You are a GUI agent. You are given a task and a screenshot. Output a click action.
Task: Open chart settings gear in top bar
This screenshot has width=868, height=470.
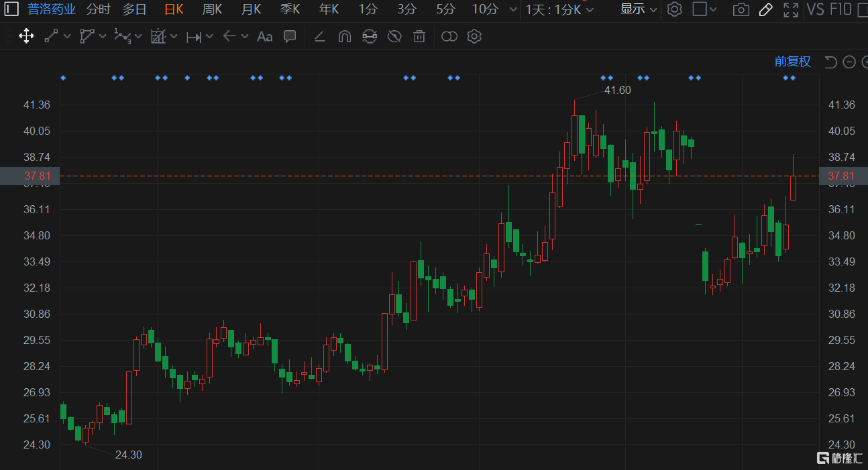675,9
